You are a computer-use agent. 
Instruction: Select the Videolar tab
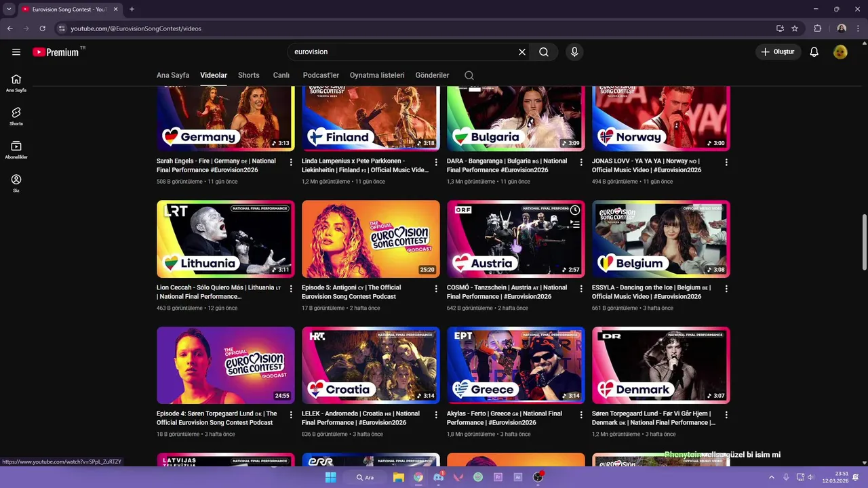[214, 75]
